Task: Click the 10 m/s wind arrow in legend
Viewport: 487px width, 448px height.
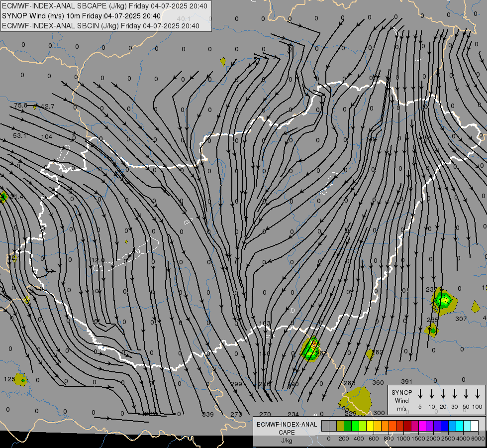Action: [x=431, y=394]
